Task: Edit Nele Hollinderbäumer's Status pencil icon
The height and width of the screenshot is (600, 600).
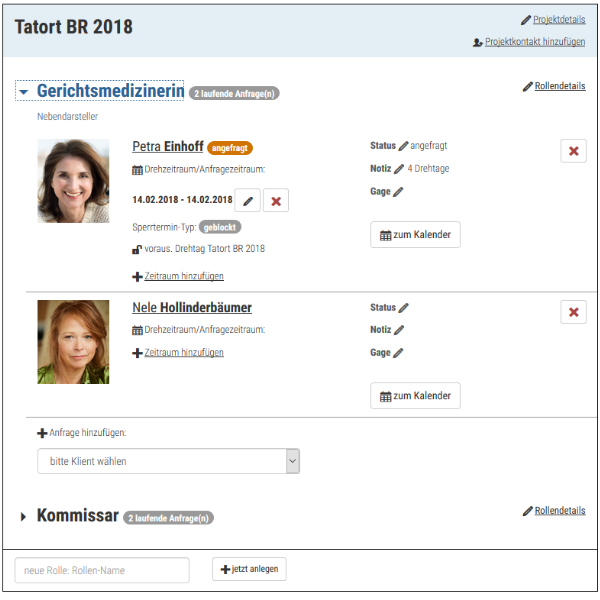Action: (404, 308)
